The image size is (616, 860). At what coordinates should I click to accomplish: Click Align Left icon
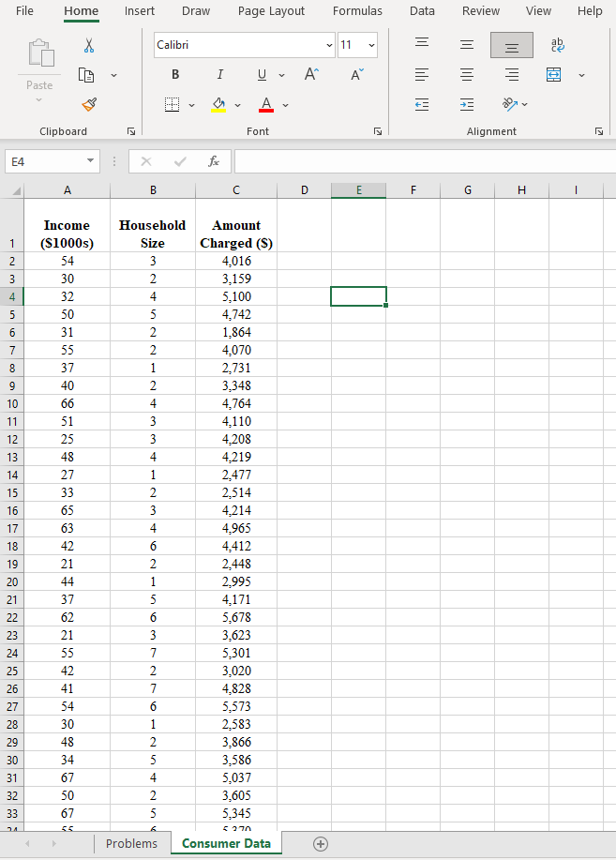coord(422,75)
